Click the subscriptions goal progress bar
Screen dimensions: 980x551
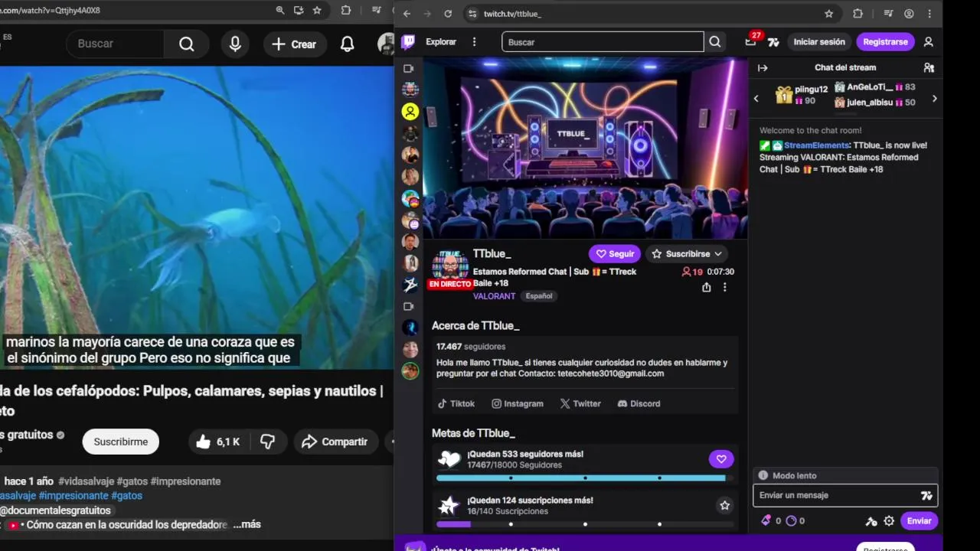point(585,524)
